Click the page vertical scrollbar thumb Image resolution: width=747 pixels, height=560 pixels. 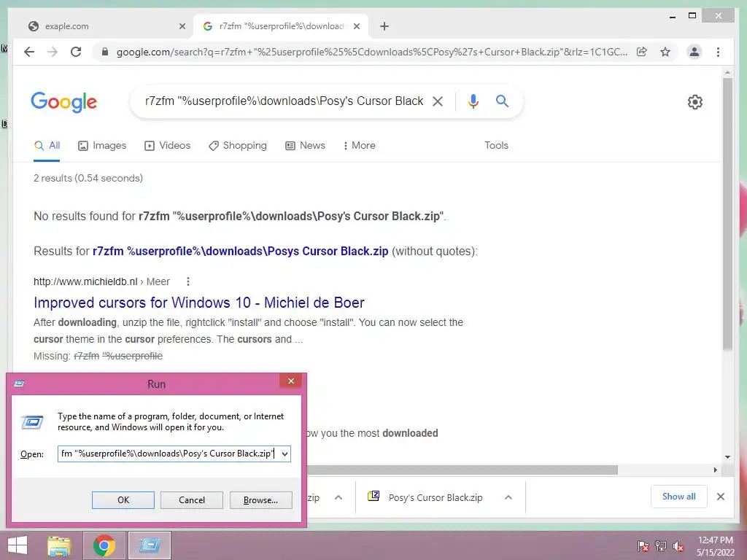(727, 214)
